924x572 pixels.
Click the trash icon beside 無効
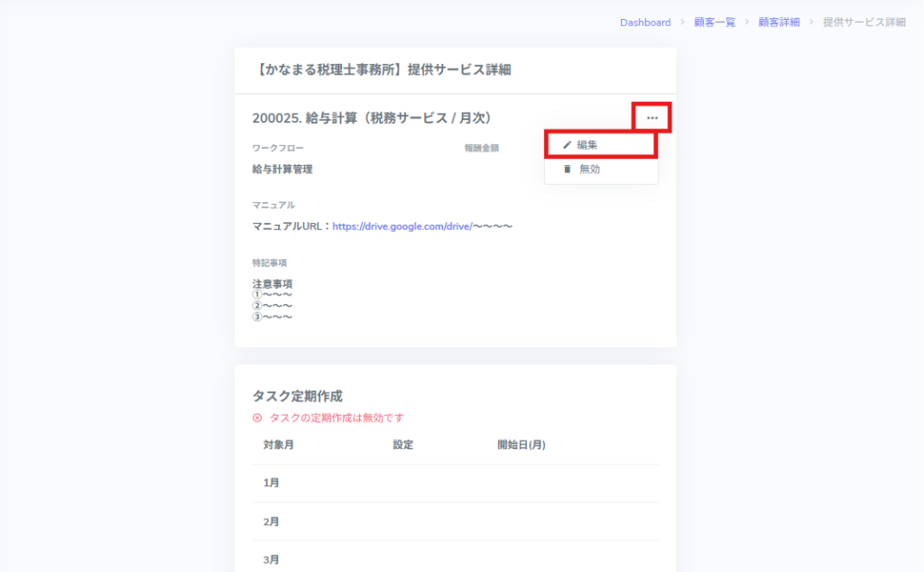point(567,169)
